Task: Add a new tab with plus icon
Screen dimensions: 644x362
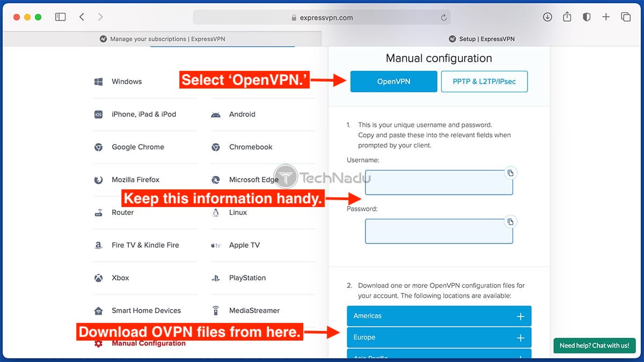Action: click(606, 17)
